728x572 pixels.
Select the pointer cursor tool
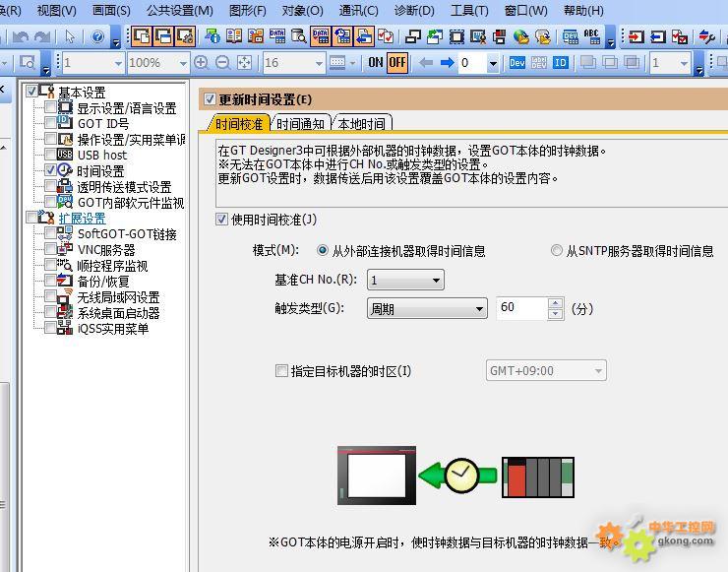pyautogui.click(x=70, y=36)
